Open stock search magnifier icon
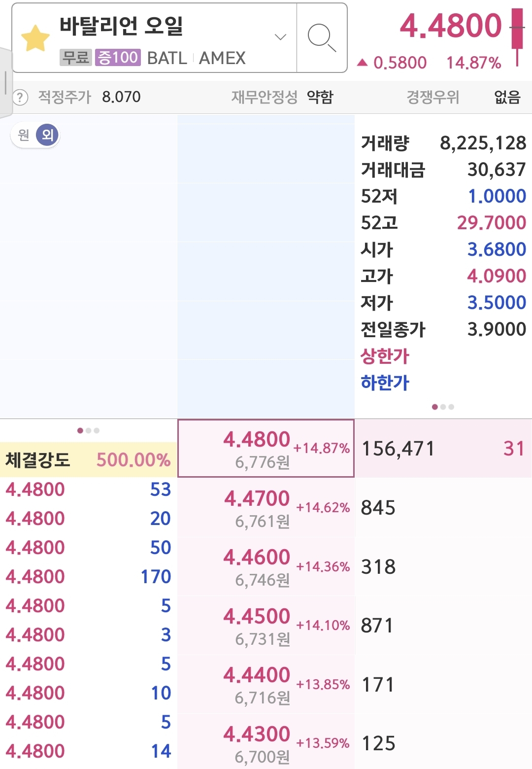This screenshot has height=769, width=532. tap(322, 37)
